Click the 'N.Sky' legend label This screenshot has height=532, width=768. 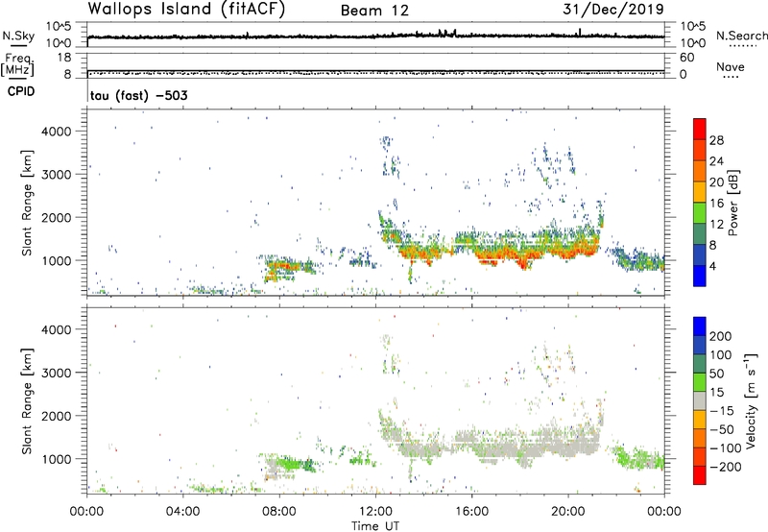(18, 36)
